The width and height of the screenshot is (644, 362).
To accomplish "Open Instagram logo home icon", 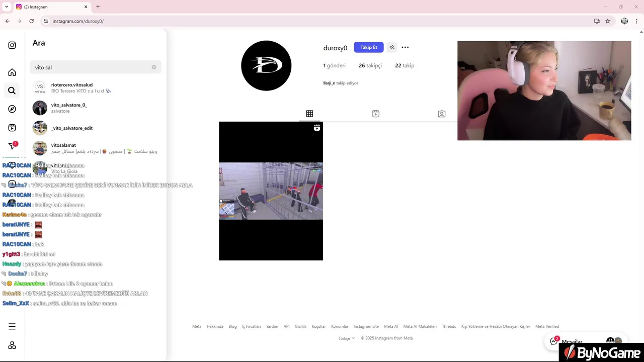I will [12, 45].
